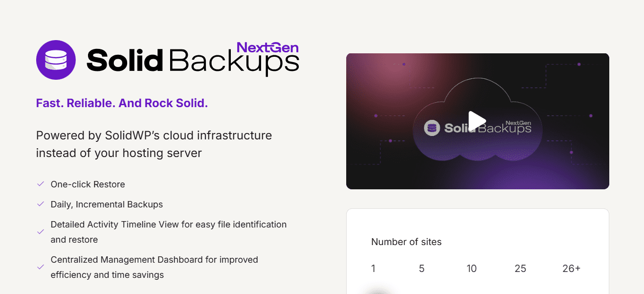The width and height of the screenshot is (644, 294).
Task: Click the 'Fast. Reliable. And Rock Solid.' heading
Action: 122,103
